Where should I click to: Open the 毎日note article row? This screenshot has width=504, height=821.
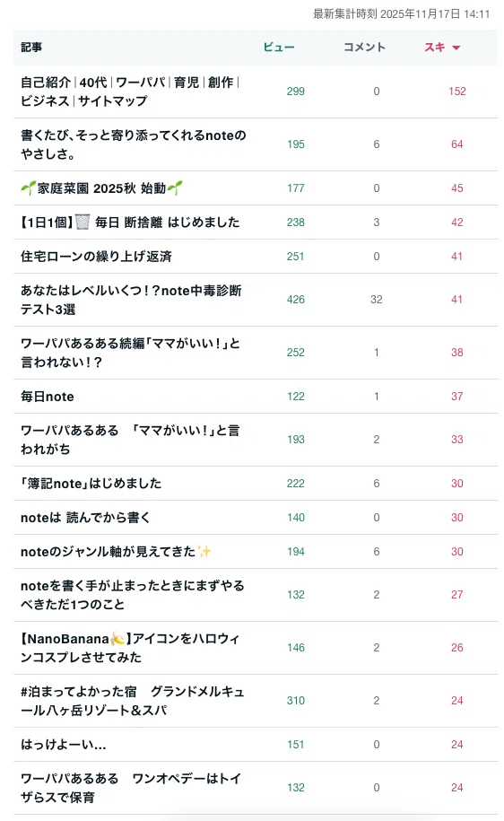pyautogui.click(x=256, y=397)
